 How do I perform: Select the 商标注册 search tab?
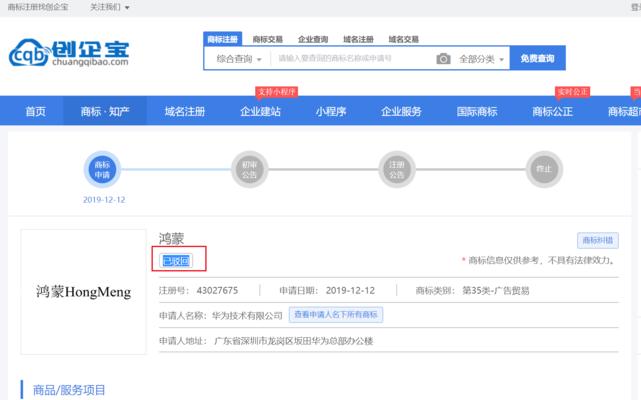click(222, 39)
